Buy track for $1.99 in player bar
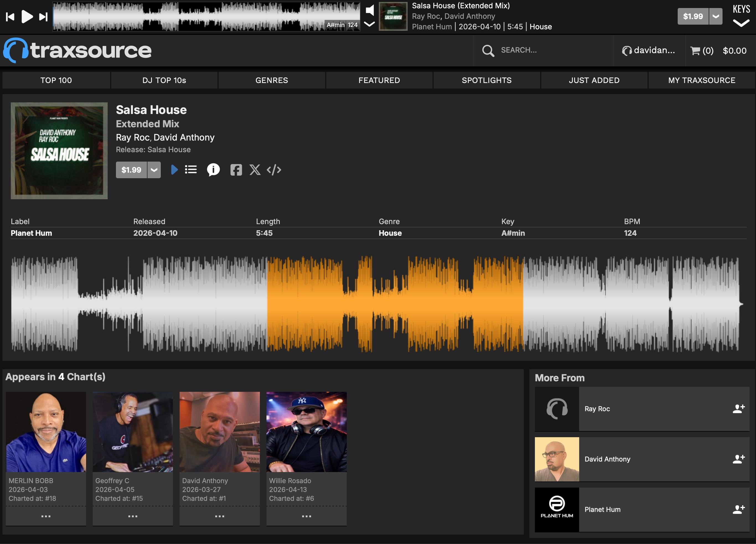 [693, 16]
